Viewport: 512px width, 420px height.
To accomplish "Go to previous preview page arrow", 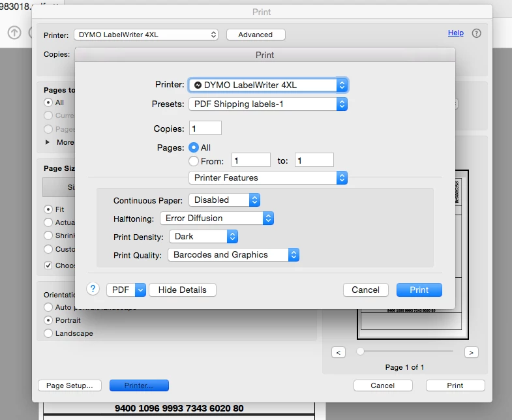I will pos(339,352).
